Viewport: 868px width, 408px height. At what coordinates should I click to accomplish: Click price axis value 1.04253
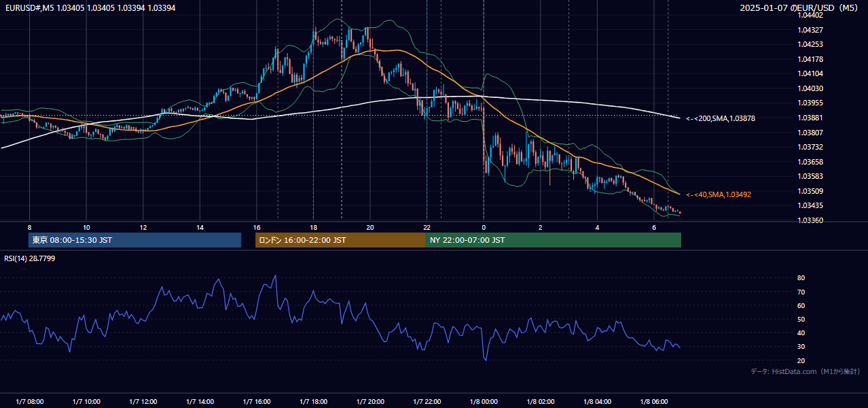(x=810, y=44)
